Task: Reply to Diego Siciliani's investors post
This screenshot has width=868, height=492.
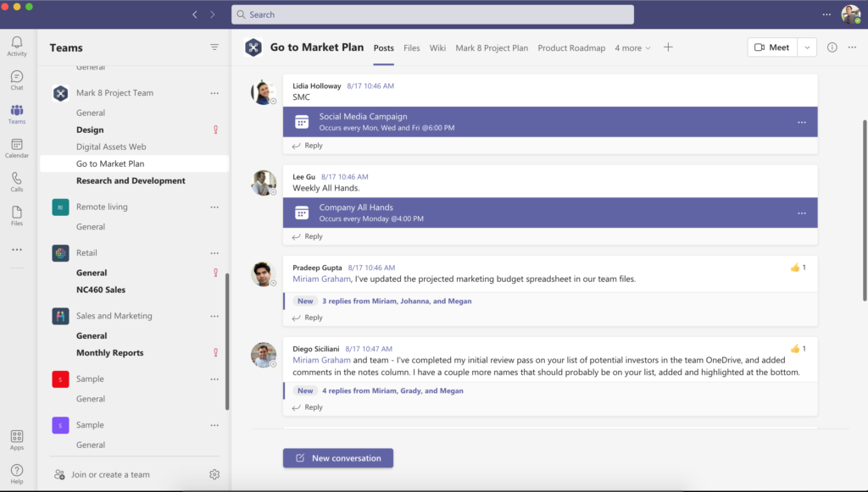Action: click(x=307, y=406)
